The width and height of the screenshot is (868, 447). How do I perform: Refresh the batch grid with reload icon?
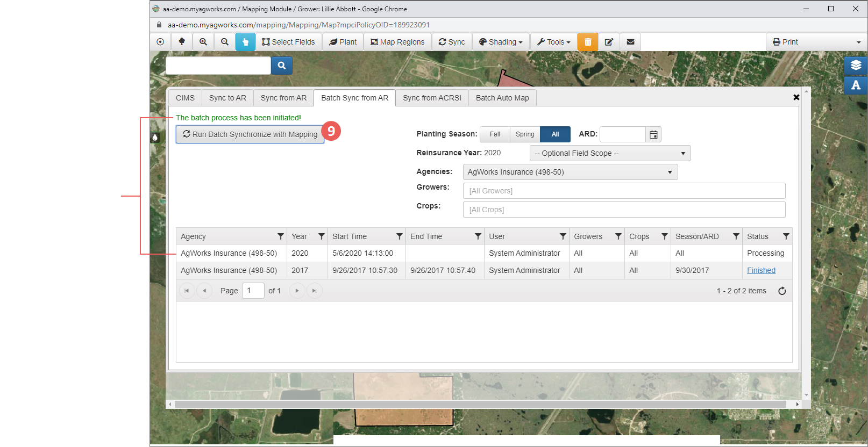[782, 291]
